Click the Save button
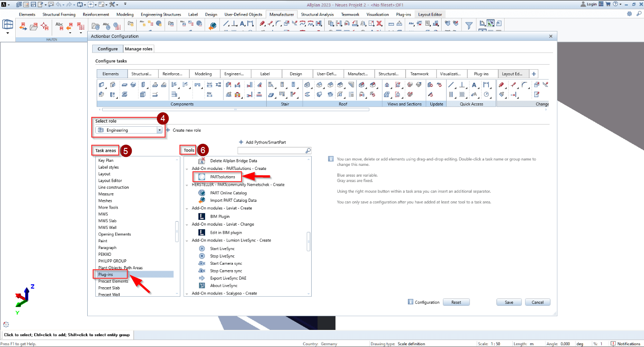Image resolution: width=644 pixels, height=347 pixels. 509,302
